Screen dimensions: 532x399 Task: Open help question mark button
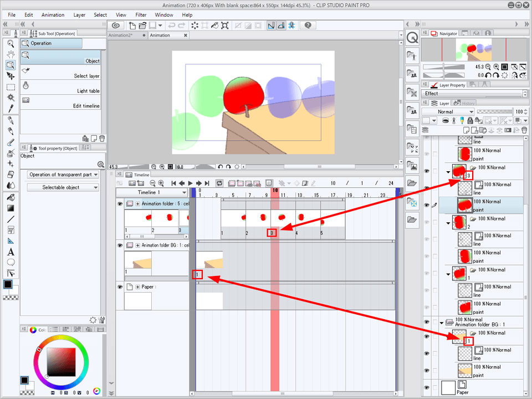(x=308, y=25)
